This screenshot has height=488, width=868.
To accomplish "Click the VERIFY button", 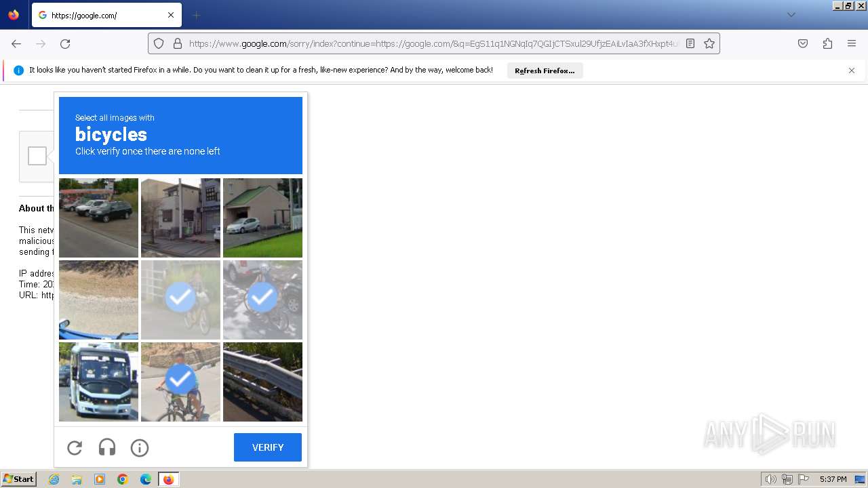I will pyautogui.click(x=268, y=447).
